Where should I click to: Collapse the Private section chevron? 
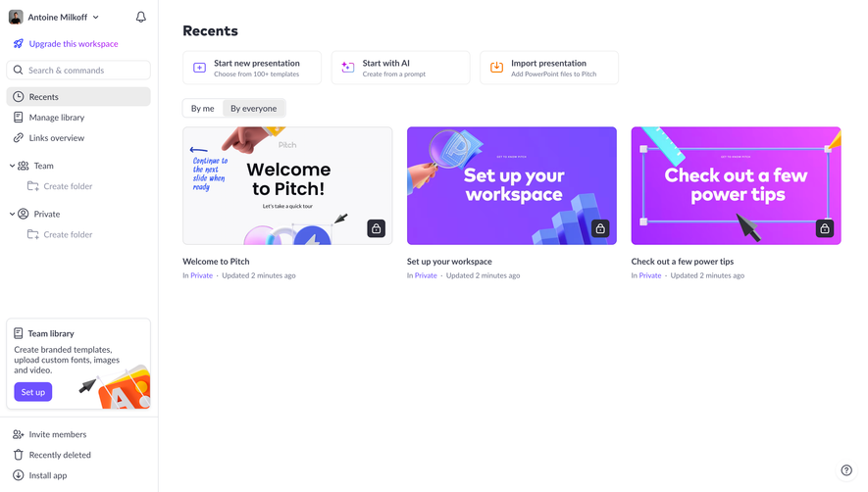pyautogui.click(x=12, y=214)
